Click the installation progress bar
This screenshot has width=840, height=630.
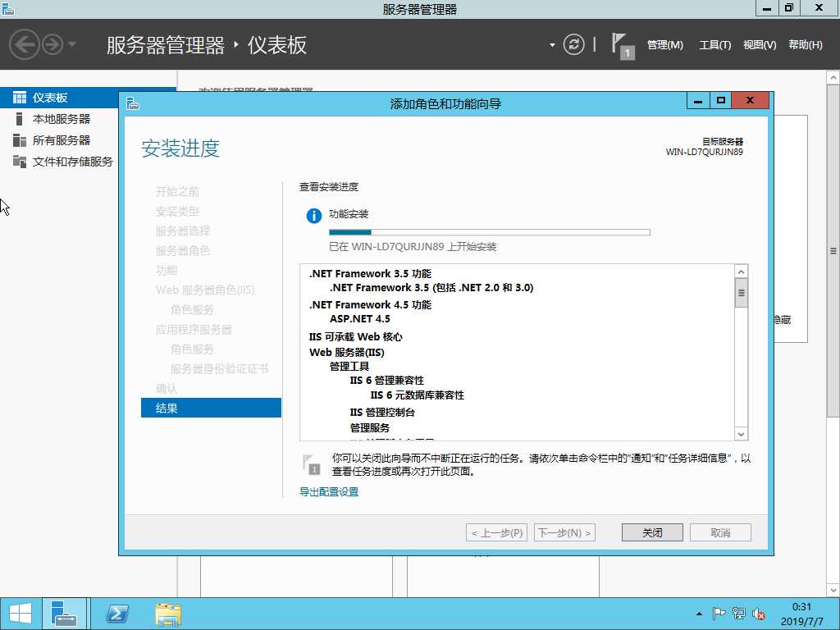489,232
